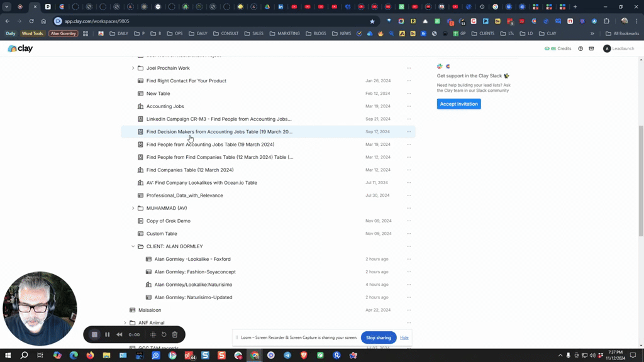Pause the Loom recording
Viewport: 644px width, 362px height.
pyautogui.click(x=107, y=334)
